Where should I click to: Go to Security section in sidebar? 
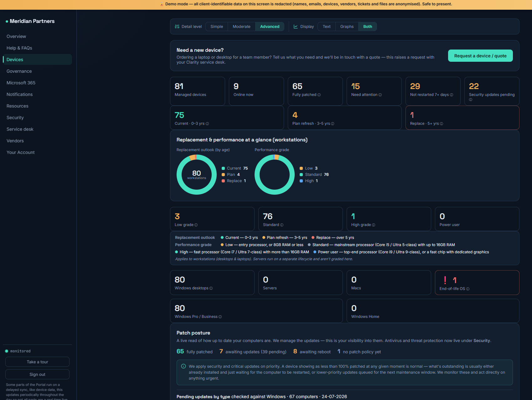[x=37, y=118]
